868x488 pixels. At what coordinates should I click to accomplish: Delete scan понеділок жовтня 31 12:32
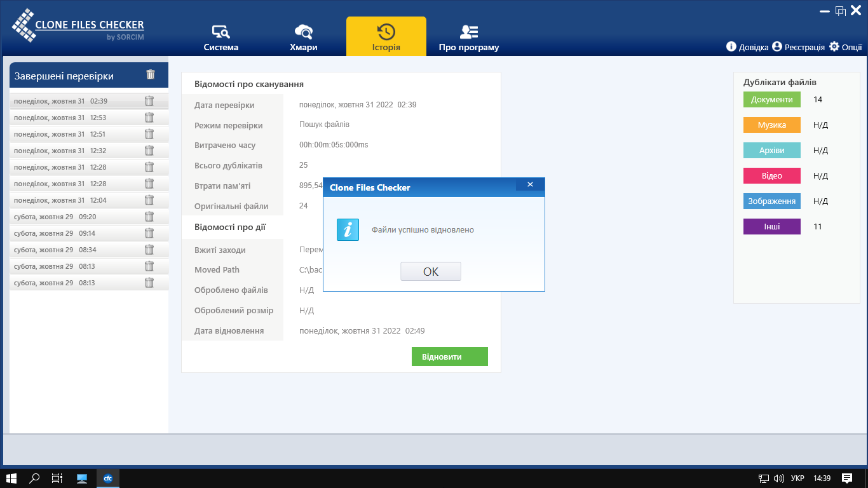[x=149, y=151]
